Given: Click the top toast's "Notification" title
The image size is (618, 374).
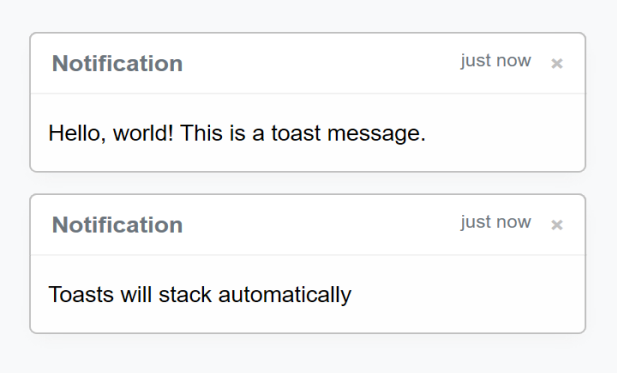Looking at the screenshot, I should pyautogui.click(x=117, y=63).
